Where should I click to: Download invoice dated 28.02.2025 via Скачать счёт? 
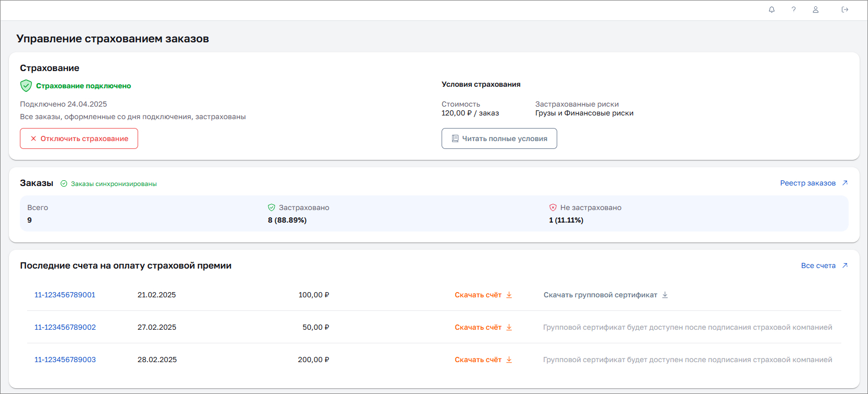click(x=478, y=360)
